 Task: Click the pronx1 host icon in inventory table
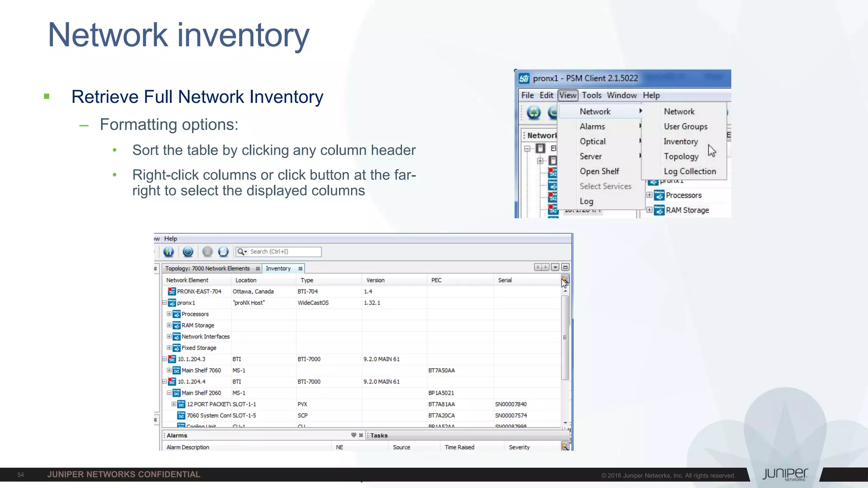coord(172,303)
